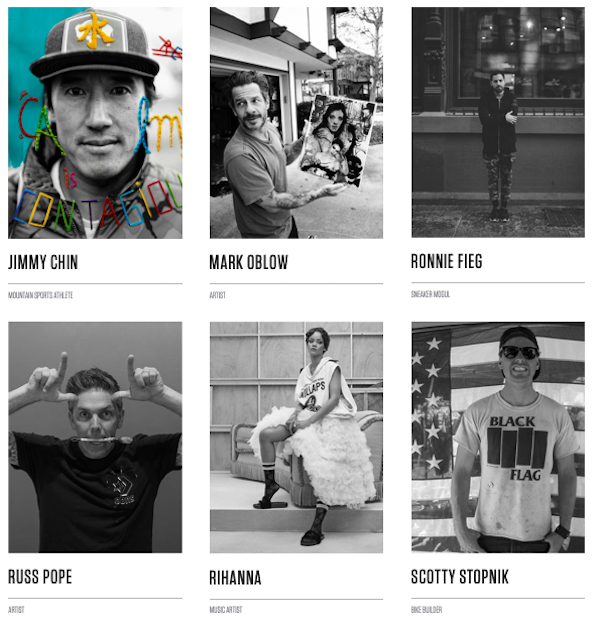Open Jimmy Chin's colorful portrait photo
The height and width of the screenshot is (626, 600).
click(95, 123)
